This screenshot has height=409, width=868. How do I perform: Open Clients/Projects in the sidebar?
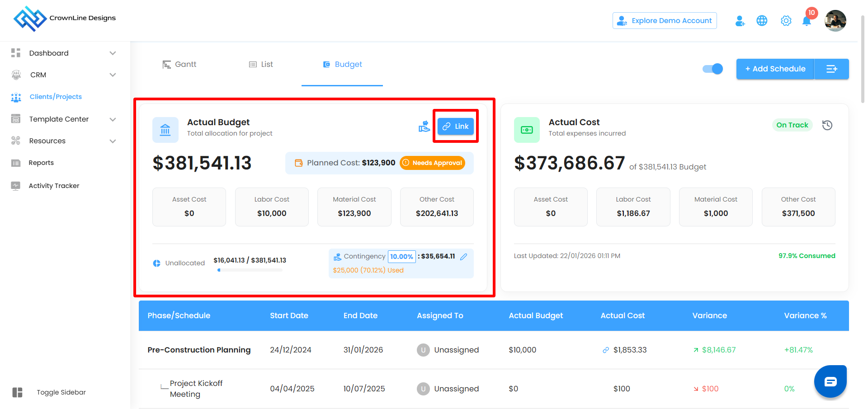pyautogui.click(x=56, y=97)
